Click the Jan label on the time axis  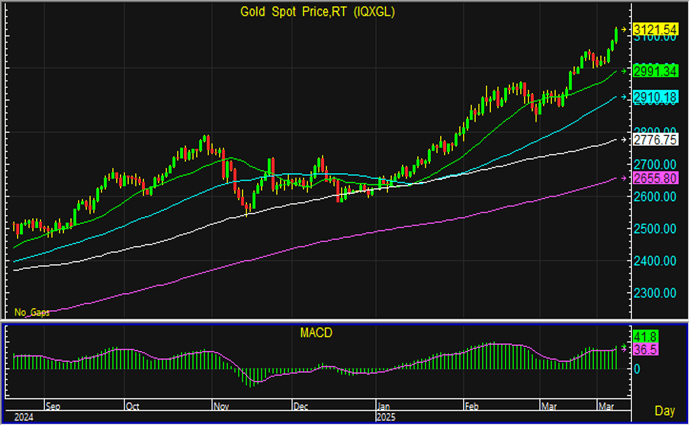pyautogui.click(x=383, y=407)
